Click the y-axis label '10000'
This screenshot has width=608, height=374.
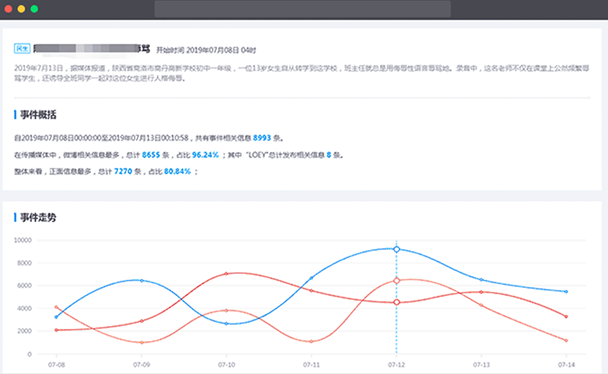(x=23, y=240)
